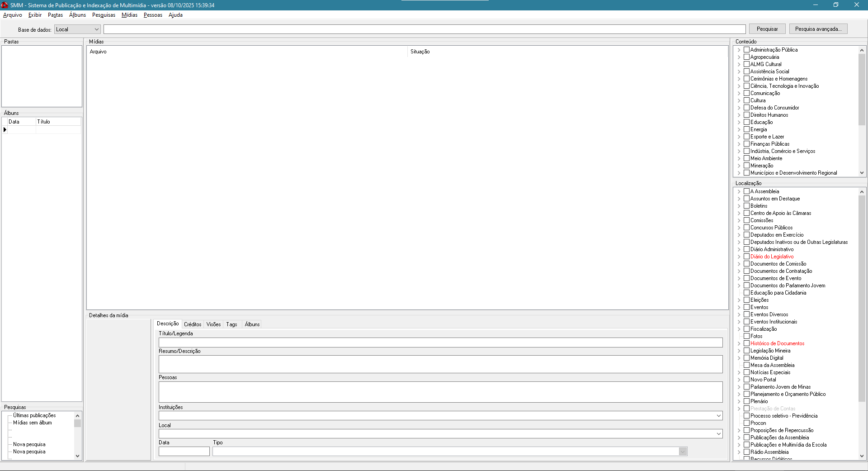Expand the Comissões tree node
The image size is (868, 471).
pyautogui.click(x=739, y=220)
